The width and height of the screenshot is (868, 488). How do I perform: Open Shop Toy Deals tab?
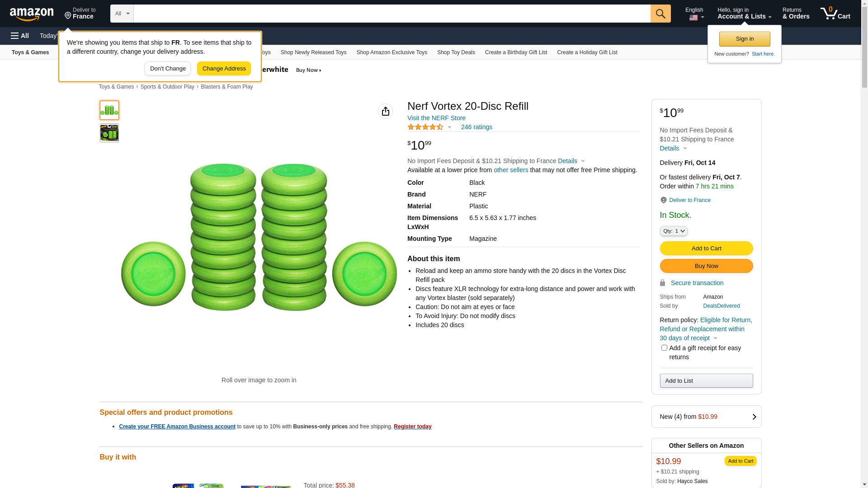456,52
